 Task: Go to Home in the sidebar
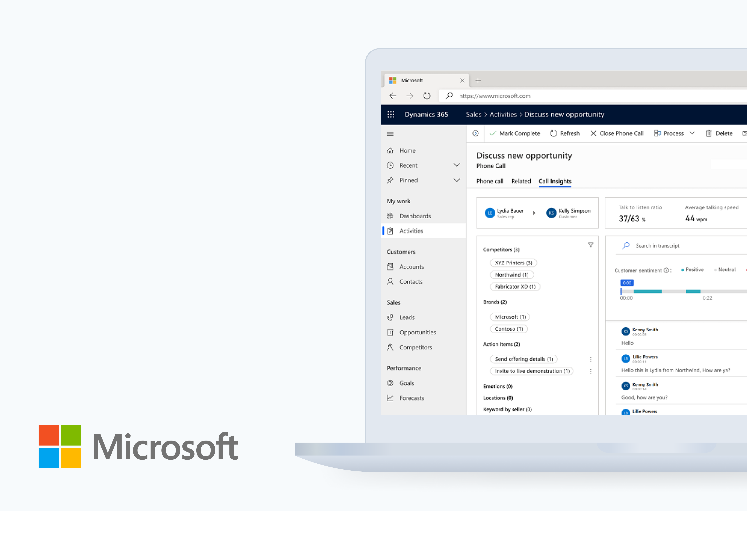(407, 150)
